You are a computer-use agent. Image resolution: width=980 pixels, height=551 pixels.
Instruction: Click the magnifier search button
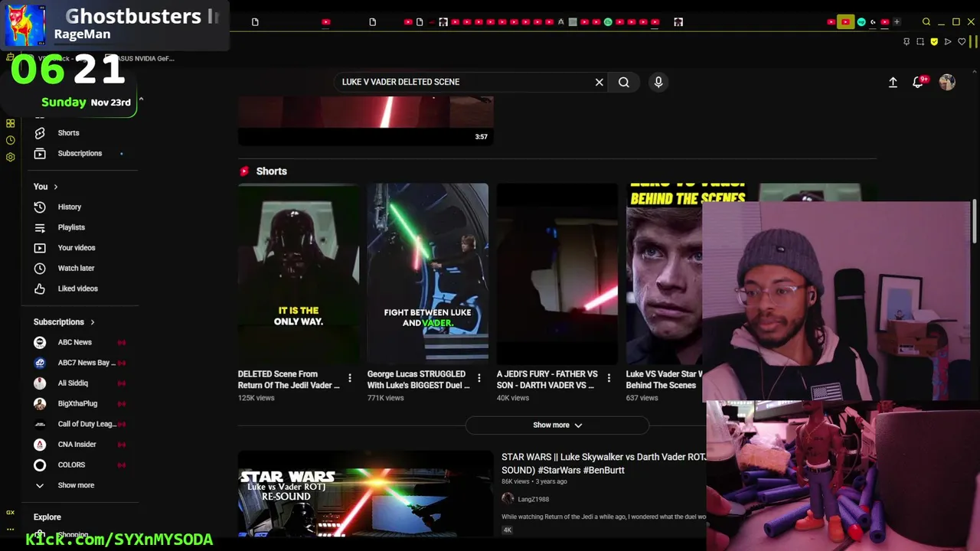(624, 82)
